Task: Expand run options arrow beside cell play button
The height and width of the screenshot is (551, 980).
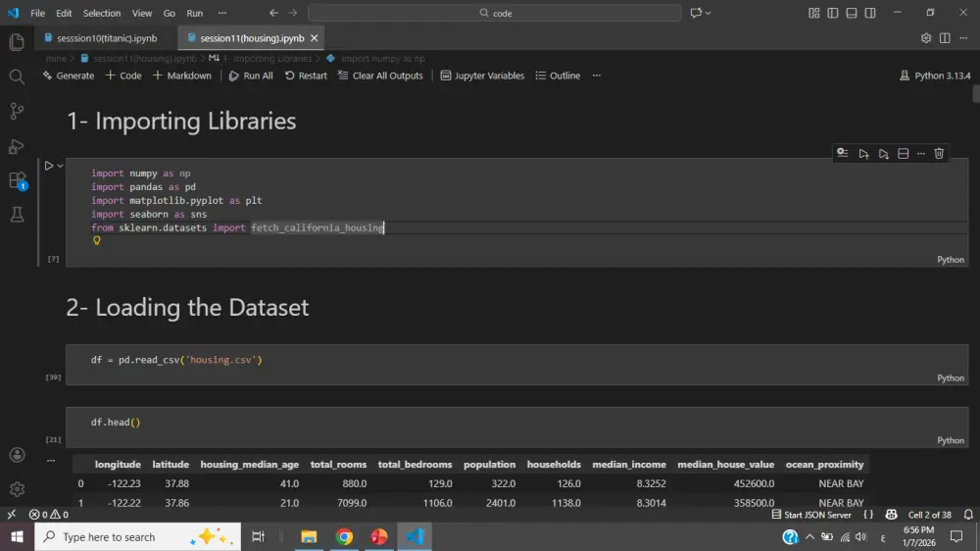Action: [x=60, y=166]
